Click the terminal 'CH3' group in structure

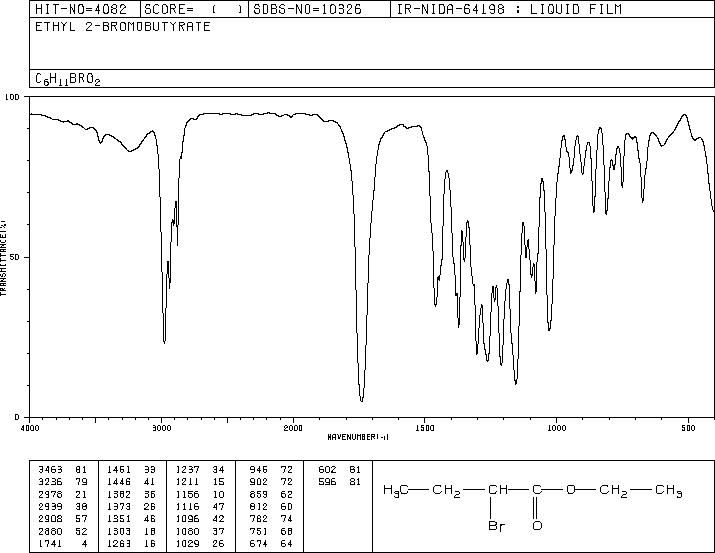click(668, 491)
